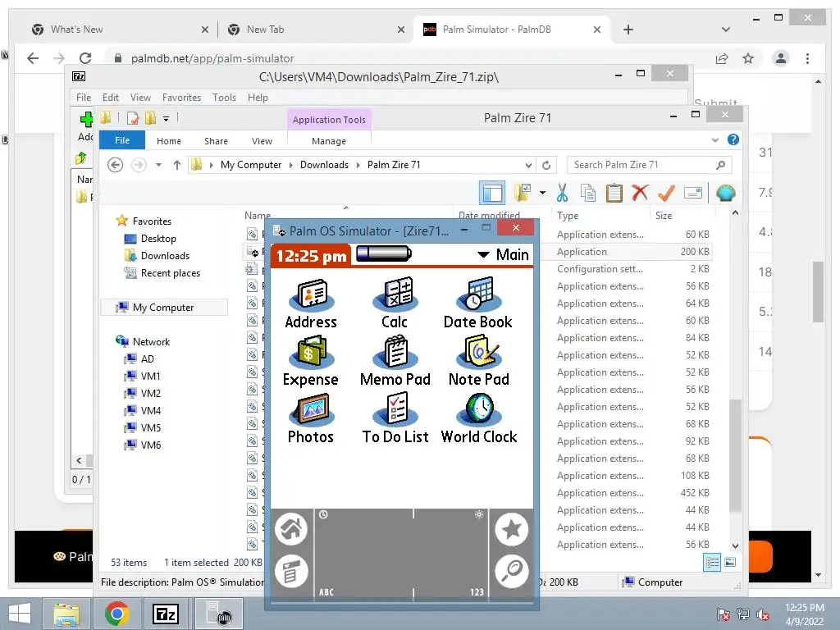Click the Chrome URL address field
The image size is (840, 630).
pos(410,58)
